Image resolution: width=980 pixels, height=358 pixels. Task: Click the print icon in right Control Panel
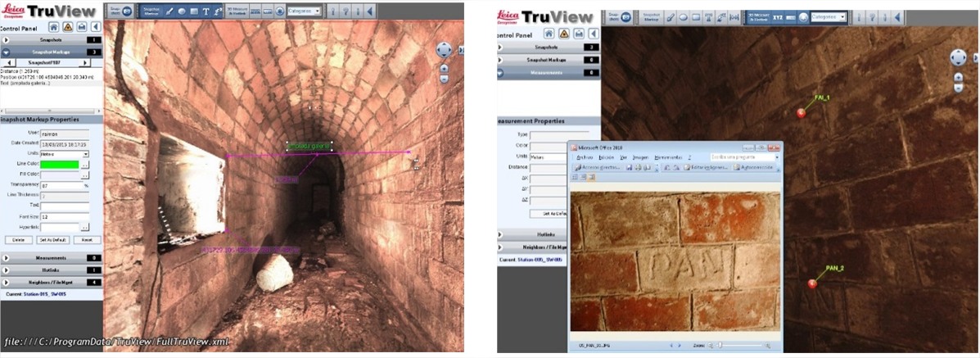(x=579, y=33)
